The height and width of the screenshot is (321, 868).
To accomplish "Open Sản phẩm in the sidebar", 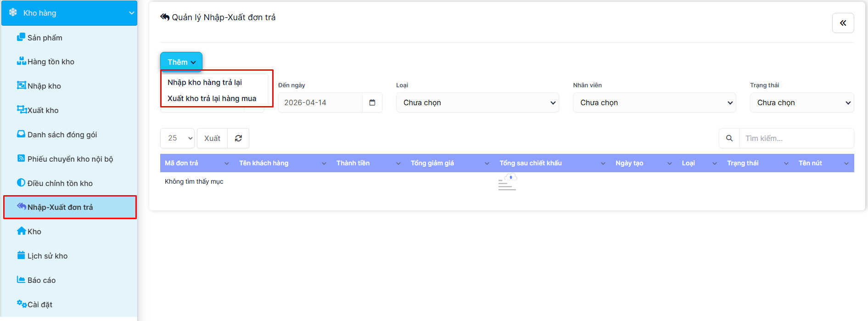I will click(x=45, y=38).
